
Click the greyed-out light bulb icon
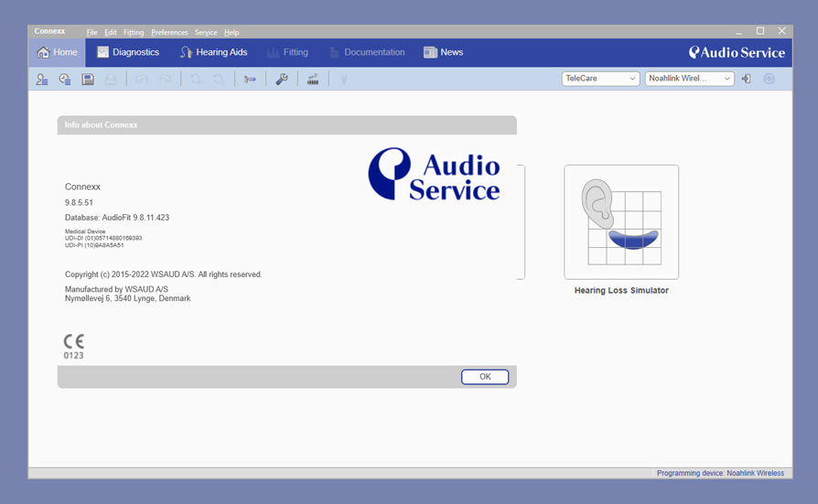(344, 80)
